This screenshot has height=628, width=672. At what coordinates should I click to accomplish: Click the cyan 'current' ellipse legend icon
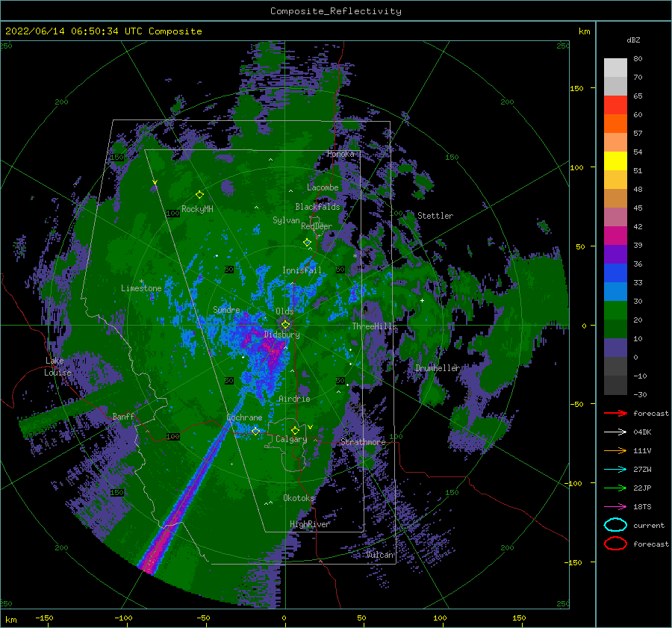(x=615, y=525)
